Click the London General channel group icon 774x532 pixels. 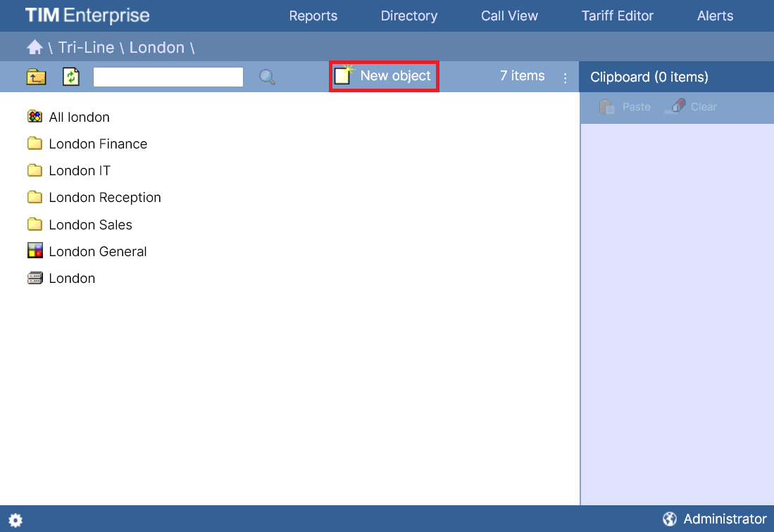tap(35, 251)
